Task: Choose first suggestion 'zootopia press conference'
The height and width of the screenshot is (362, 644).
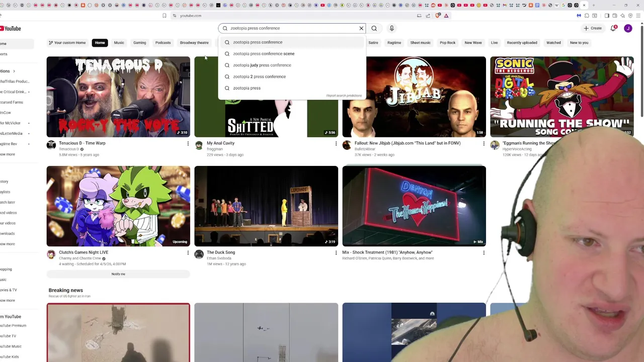Action: click(292, 42)
